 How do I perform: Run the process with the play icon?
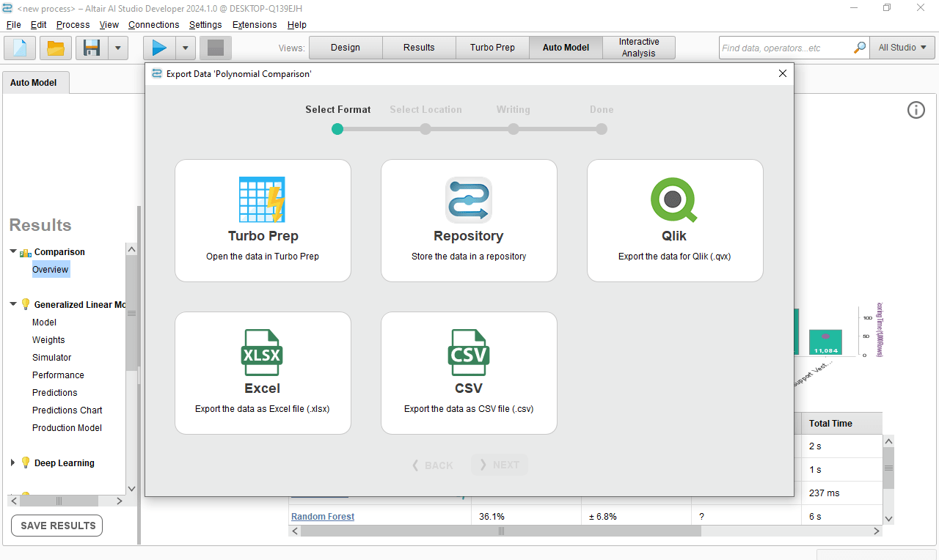click(x=159, y=48)
